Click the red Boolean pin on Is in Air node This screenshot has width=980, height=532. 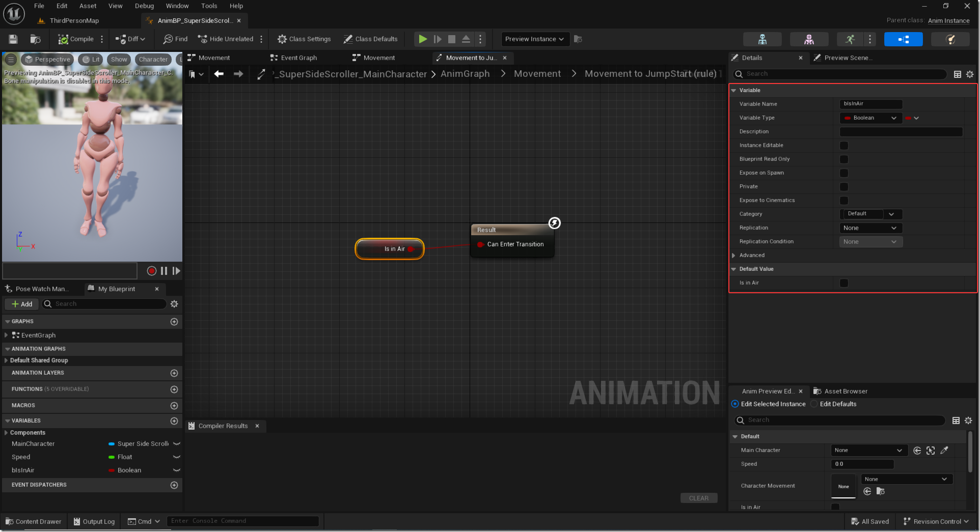[x=411, y=249]
